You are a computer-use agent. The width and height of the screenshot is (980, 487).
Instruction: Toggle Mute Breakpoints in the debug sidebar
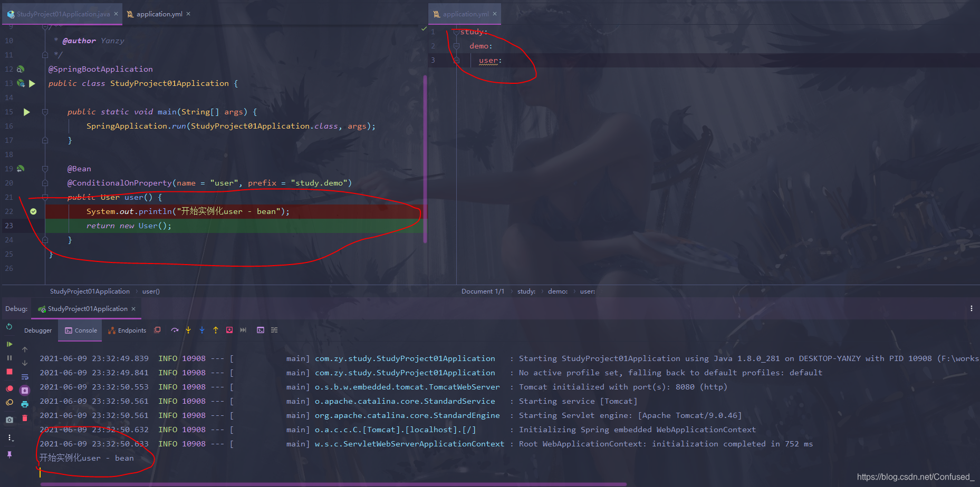(9, 402)
